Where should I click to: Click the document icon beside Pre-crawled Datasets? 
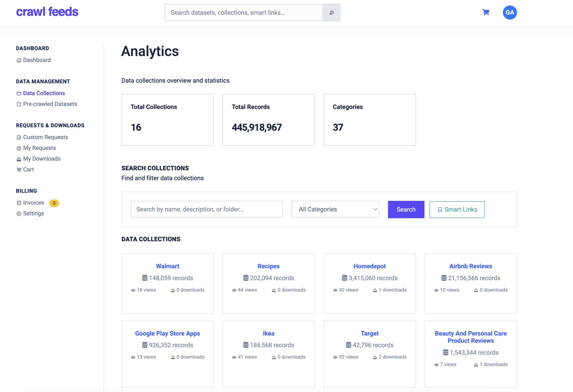coord(19,104)
